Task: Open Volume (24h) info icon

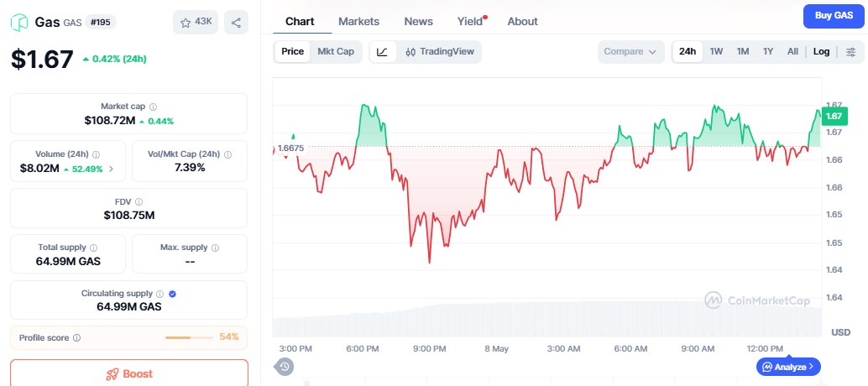Action: pos(96,154)
